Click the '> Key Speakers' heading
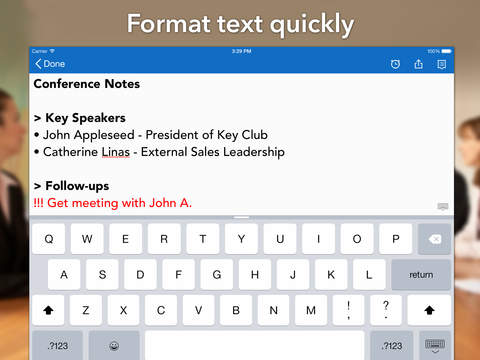This screenshot has width=480, height=360. click(x=80, y=118)
